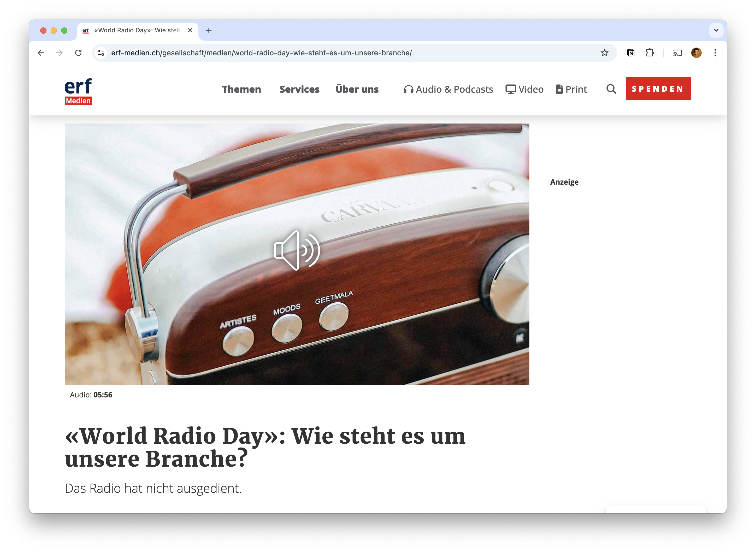Open the Services navigation menu
Screen dimensions: 756x552
pos(299,89)
